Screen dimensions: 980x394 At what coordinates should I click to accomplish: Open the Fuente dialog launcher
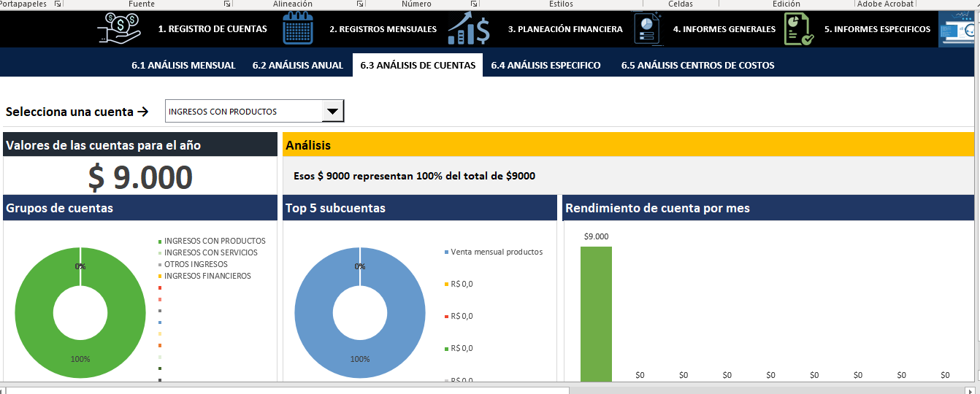[x=227, y=4]
